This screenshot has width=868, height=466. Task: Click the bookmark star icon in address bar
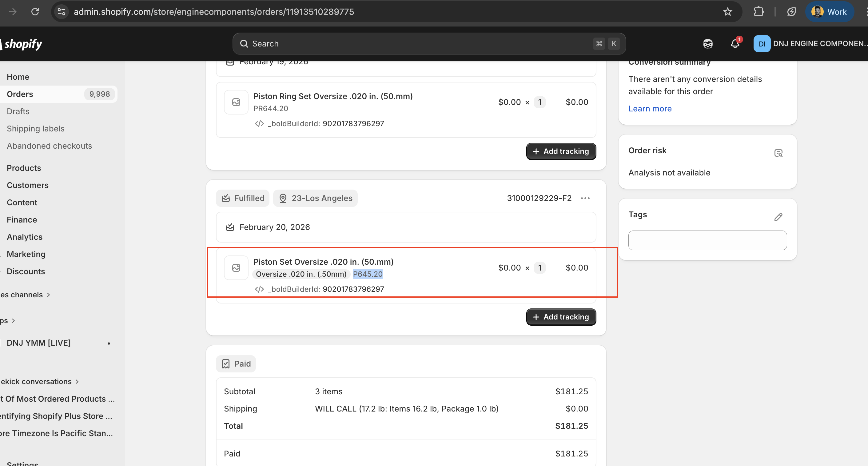[x=727, y=12]
